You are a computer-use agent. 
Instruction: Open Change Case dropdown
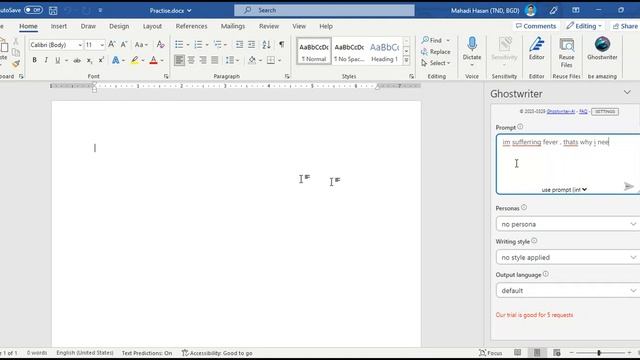tap(141, 44)
